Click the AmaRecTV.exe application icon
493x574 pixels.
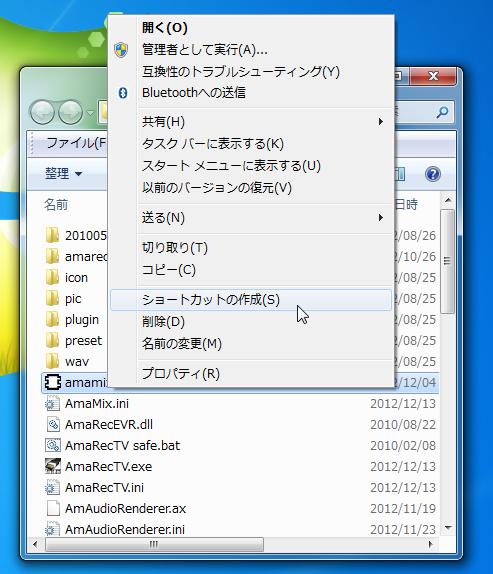pos(53,466)
